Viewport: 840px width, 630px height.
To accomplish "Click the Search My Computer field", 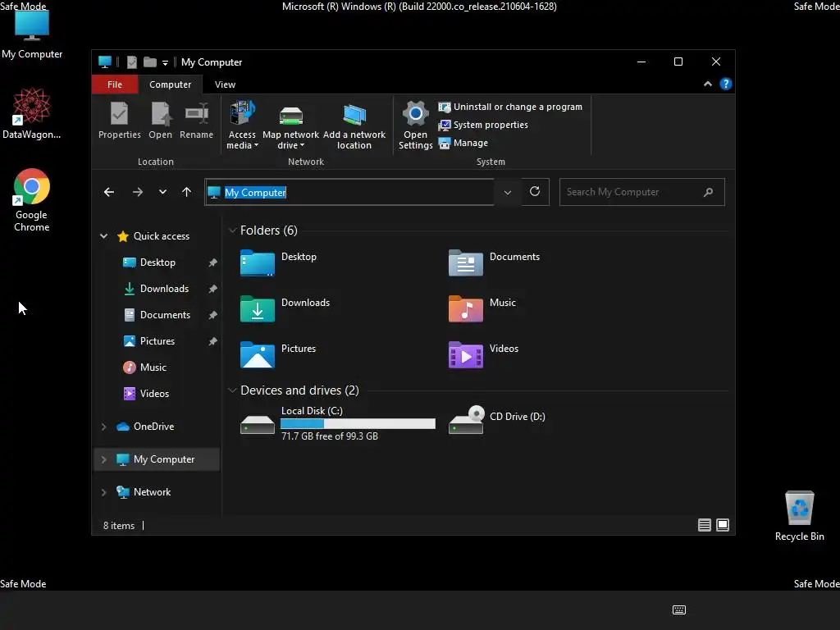I will pyautogui.click(x=641, y=192).
